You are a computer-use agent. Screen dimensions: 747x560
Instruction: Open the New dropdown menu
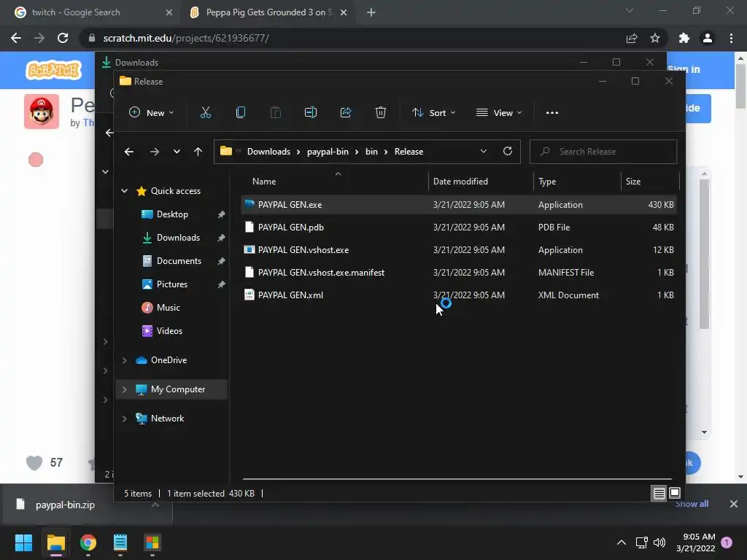[x=152, y=113]
